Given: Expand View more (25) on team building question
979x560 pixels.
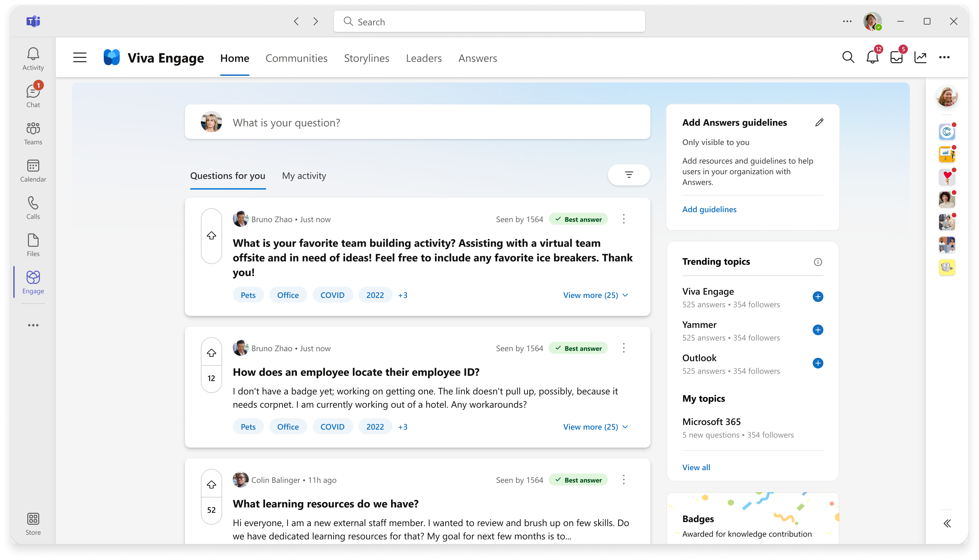Looking at the screenshot, I should pos(596,295).
